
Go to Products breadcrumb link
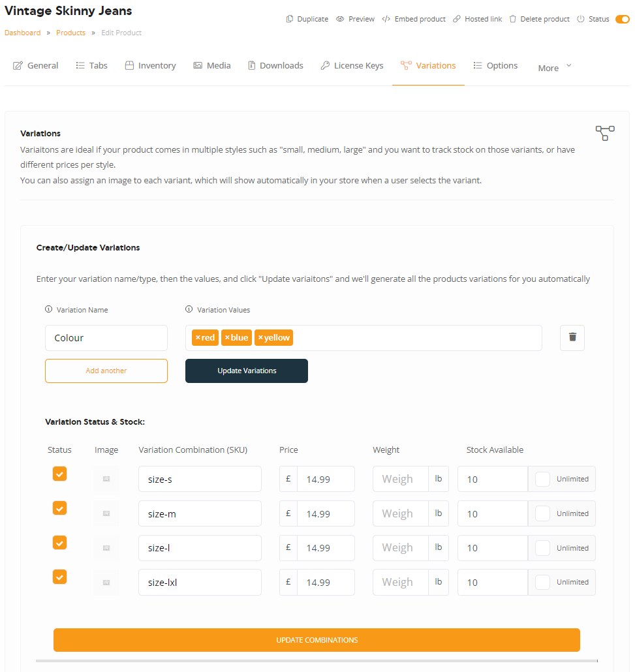[70, 33]
